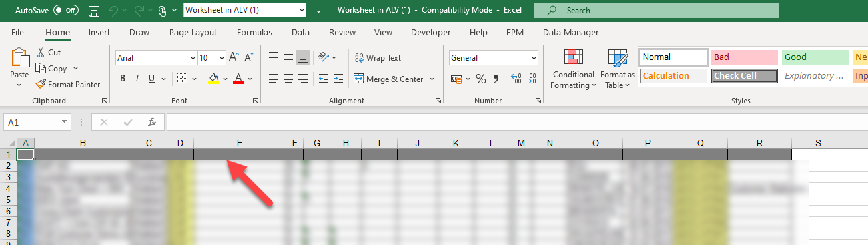Select Center horizontal alignment
The width and height of the screenshot is (868, 245).
[288, 79]
